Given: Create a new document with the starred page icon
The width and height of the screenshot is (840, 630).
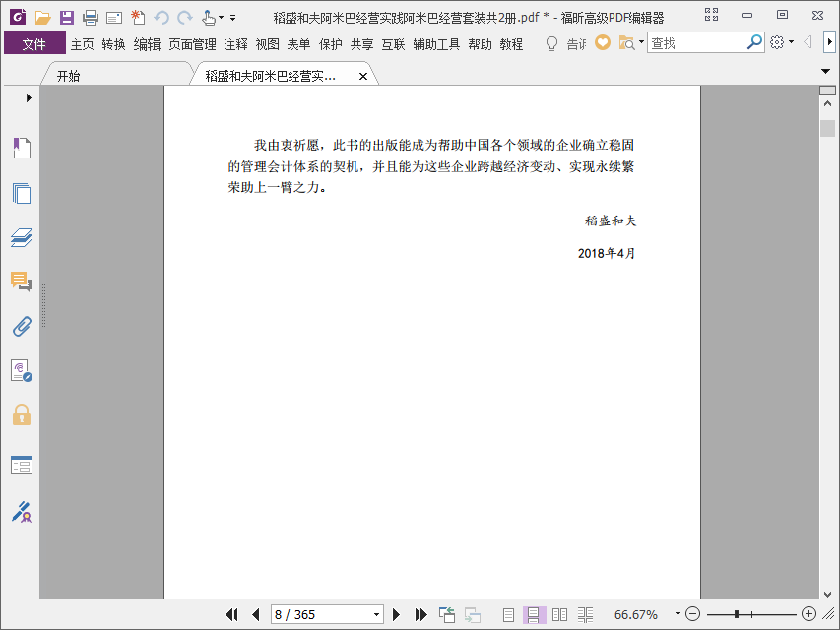Looking at the screenshot, I should [138, 18].
